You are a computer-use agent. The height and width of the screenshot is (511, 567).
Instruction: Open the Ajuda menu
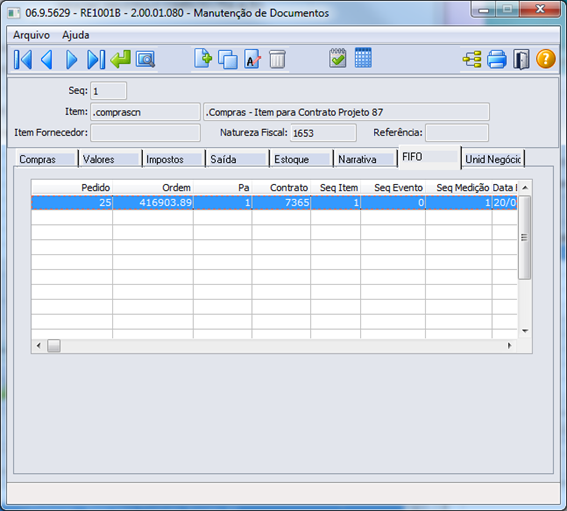(x=76, y=35)
